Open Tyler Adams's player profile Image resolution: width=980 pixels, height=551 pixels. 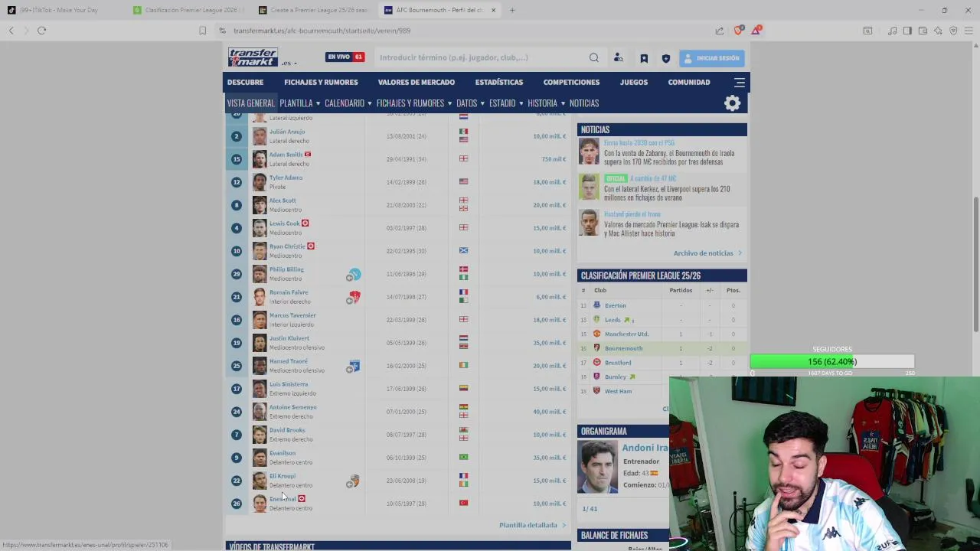286,178
